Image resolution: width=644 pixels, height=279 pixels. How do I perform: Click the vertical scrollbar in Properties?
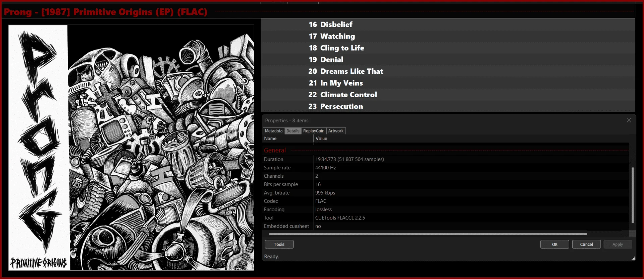633,195
